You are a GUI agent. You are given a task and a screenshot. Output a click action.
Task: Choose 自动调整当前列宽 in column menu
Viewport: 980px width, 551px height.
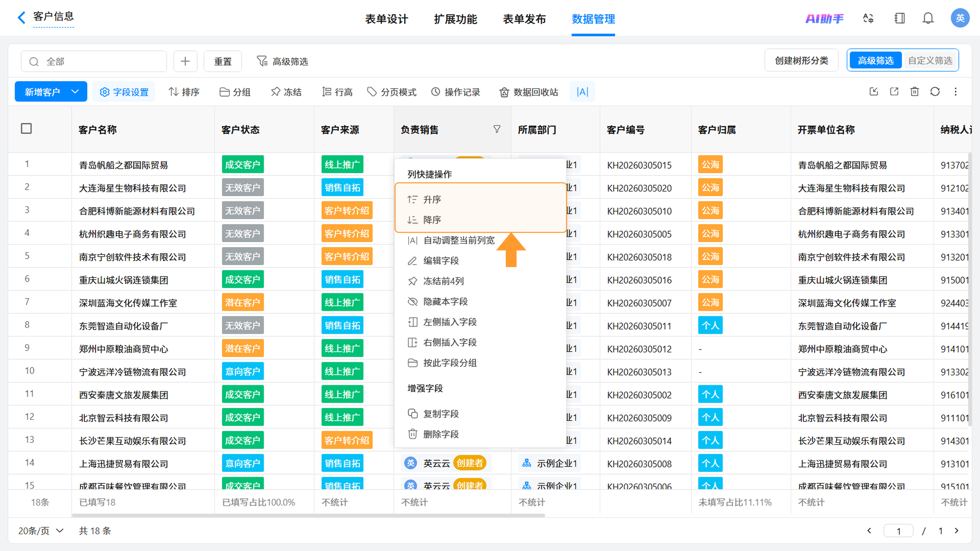click(x=481, y=240)
